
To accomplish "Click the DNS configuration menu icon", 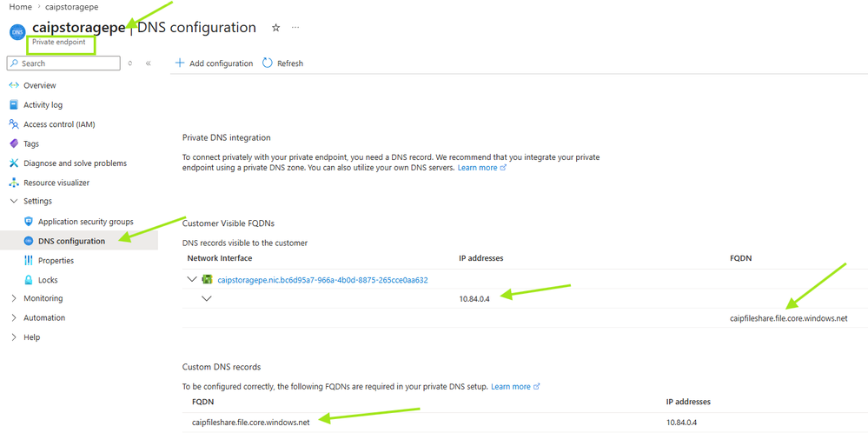I will point(29,241).
